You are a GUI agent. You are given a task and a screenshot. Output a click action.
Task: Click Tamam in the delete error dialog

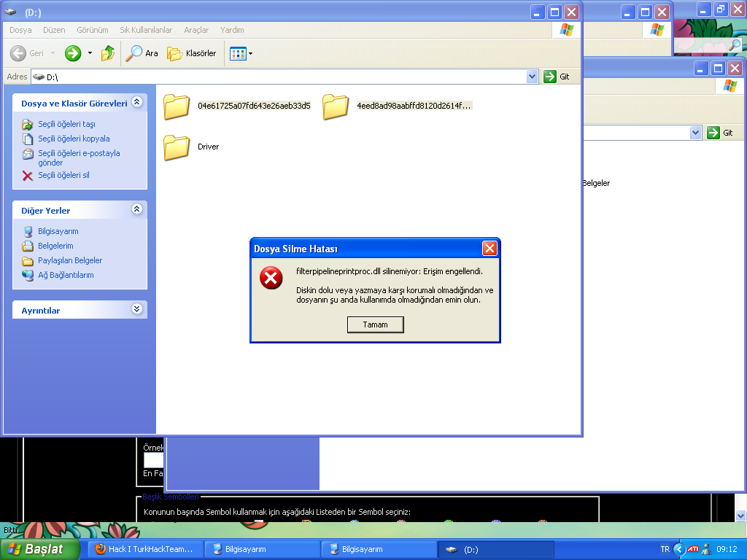click(375, 324)
